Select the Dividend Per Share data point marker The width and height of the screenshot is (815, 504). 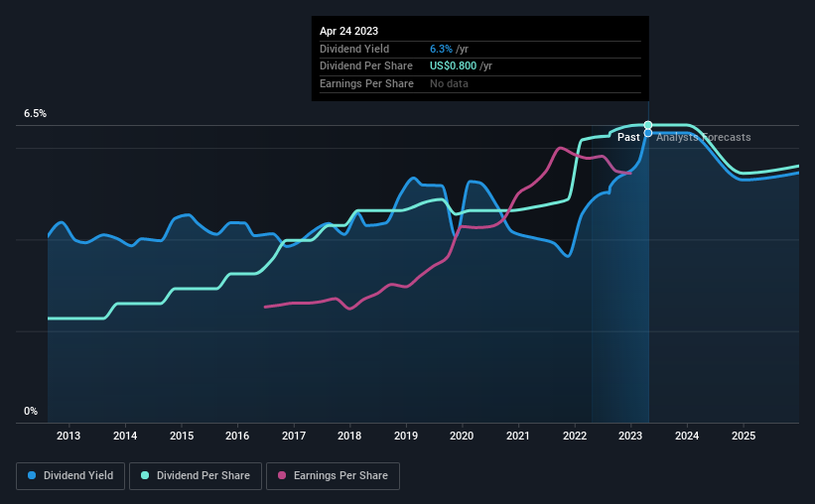click(x=648, y=125)
